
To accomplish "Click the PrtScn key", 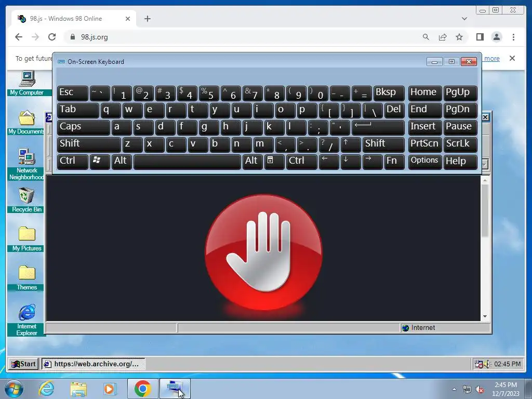I will pyautogui.click(x=425, y=144).
